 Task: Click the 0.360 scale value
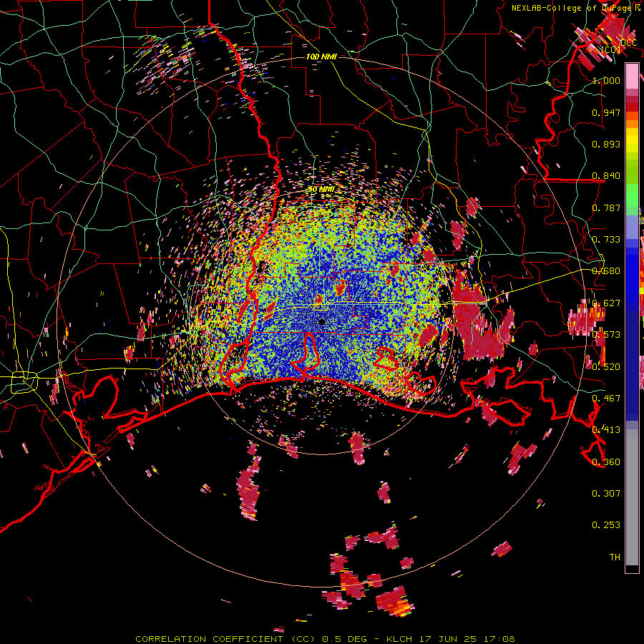click(x=606, y=462)
